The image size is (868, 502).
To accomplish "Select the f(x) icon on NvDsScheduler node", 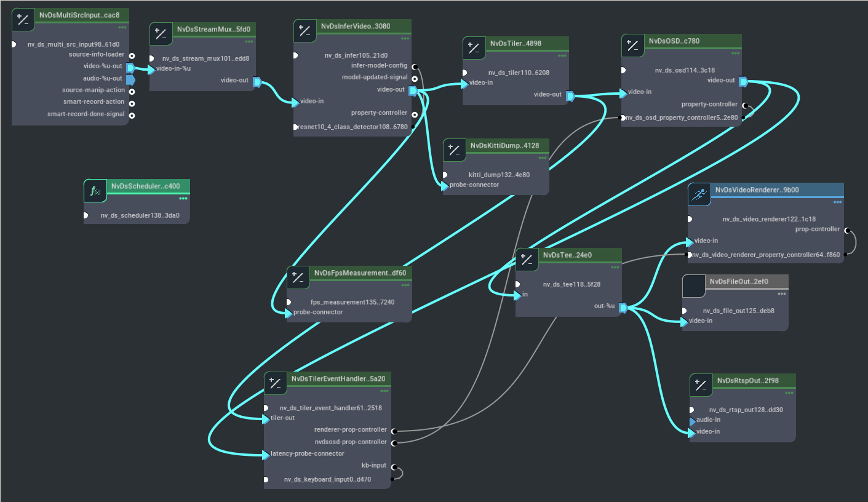I will click(95, 191).
